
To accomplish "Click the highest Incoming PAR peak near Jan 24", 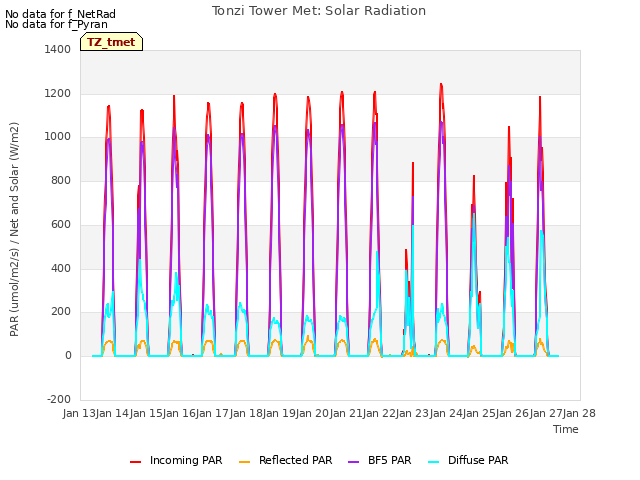I will click(x=441, y=84).
